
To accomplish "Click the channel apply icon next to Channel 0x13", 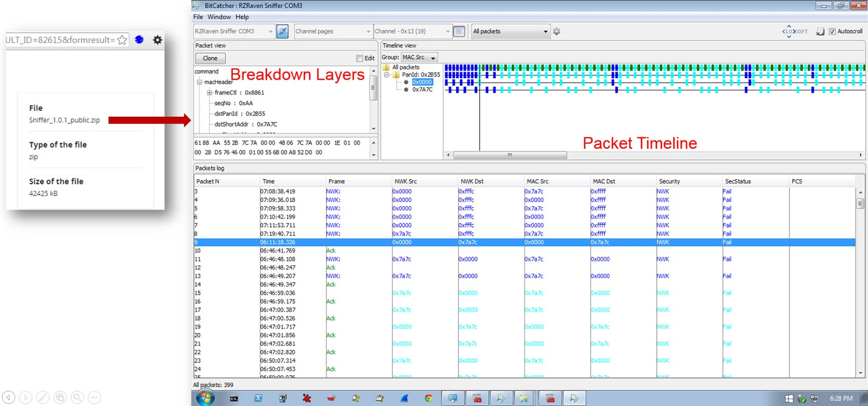I will [x=459, y=31].
